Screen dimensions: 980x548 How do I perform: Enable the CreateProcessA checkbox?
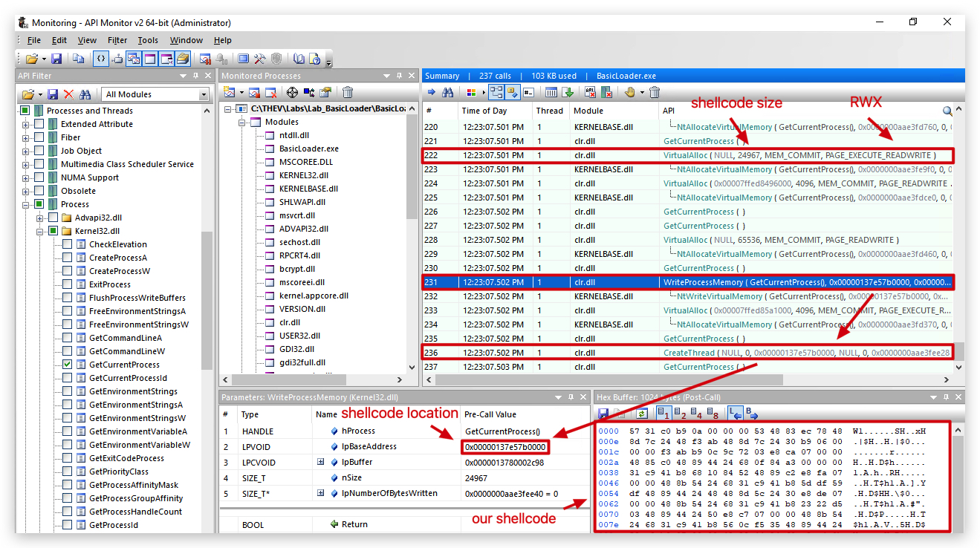(x=68, y=258)
